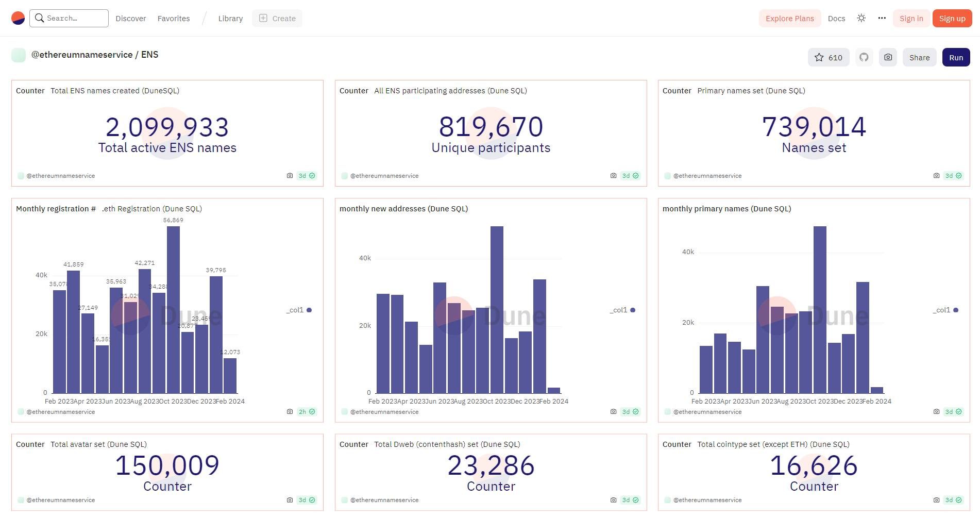Open the Library menu
Screen dimensions: 980x517
230,19
